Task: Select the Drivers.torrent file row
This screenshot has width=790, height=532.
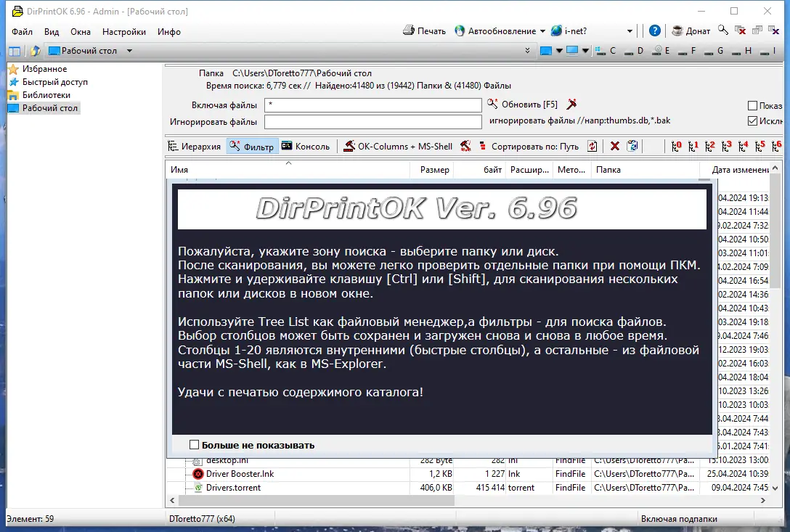Action: [468, 488]
